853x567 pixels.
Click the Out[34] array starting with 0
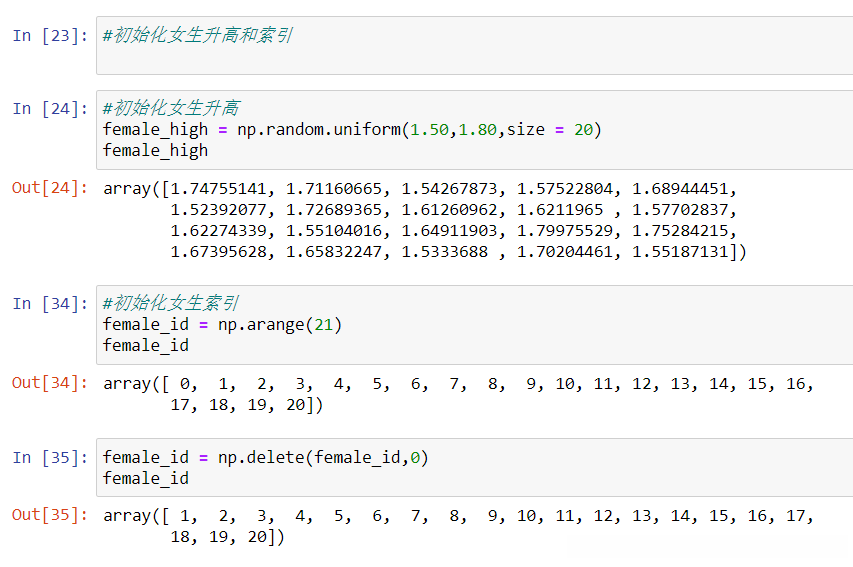pos(458,394)
